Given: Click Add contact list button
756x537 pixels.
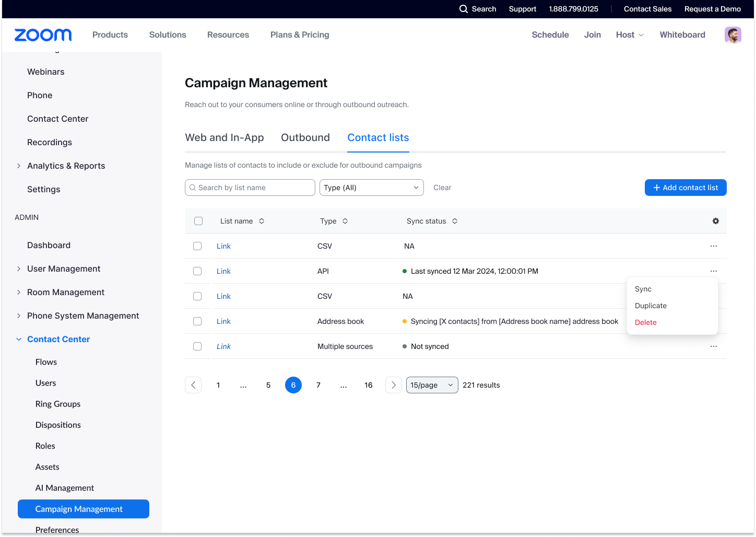Looking at the screenshot, I should (x=686, y=188).
